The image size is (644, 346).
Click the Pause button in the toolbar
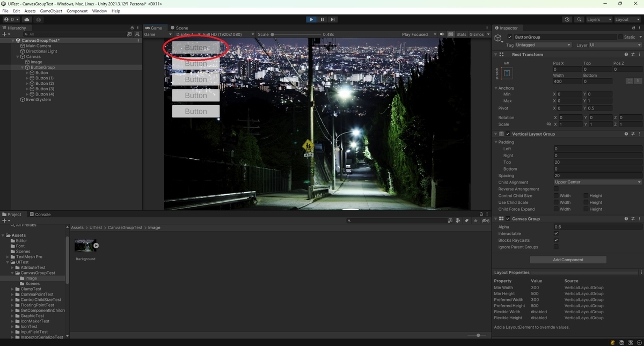click(x=322, y=19)
